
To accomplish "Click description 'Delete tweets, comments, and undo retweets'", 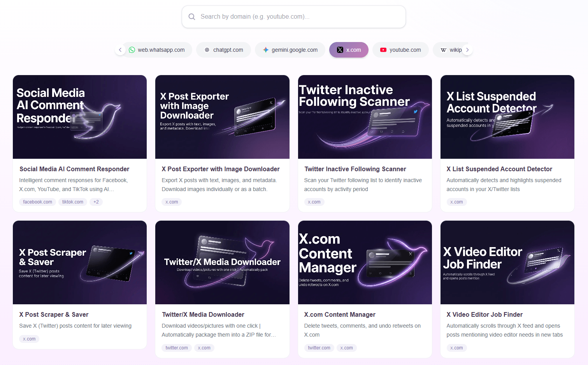I will [x=362, y=330].
